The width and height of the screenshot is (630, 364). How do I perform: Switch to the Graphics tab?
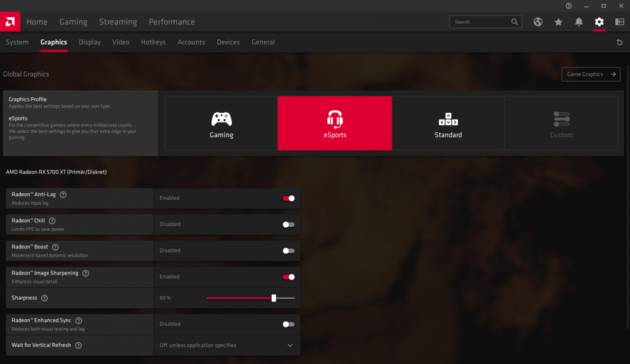pos(54,42)
